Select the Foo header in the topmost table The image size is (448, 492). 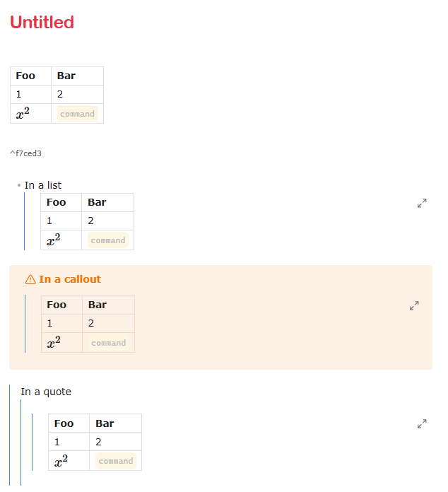click(25, 76)
